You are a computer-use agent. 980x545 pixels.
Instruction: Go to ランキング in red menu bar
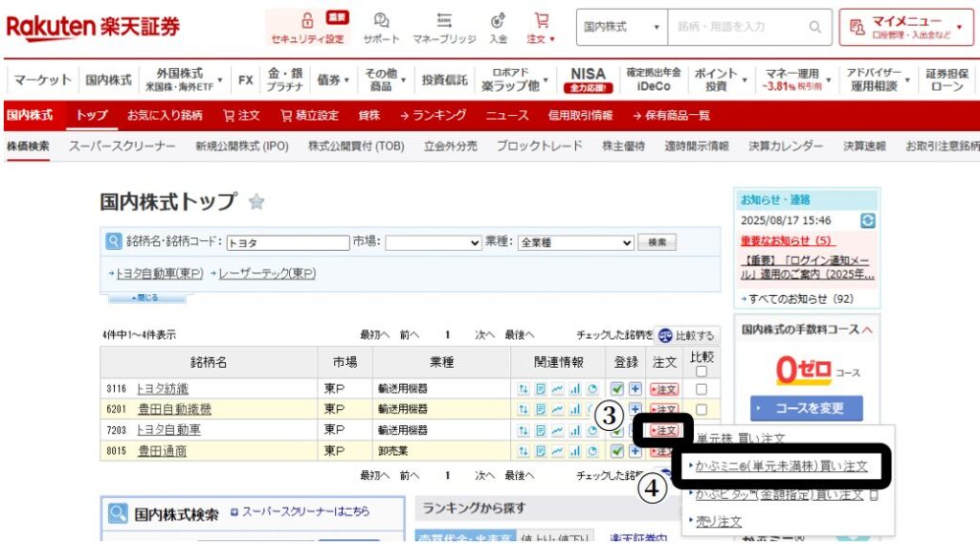[x=434, y=116]
